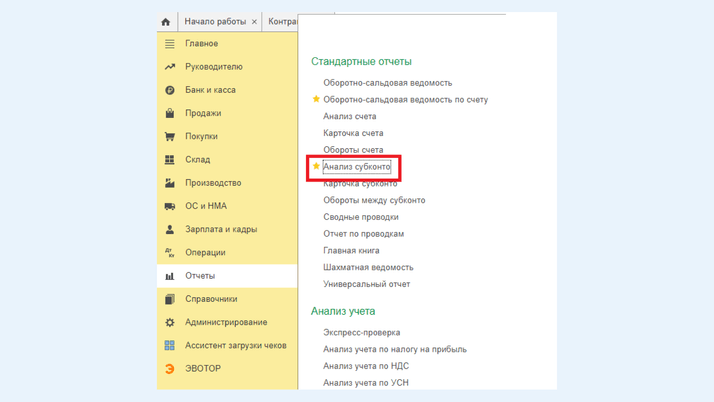Select the Отчеты section

[x=227, y=276]
